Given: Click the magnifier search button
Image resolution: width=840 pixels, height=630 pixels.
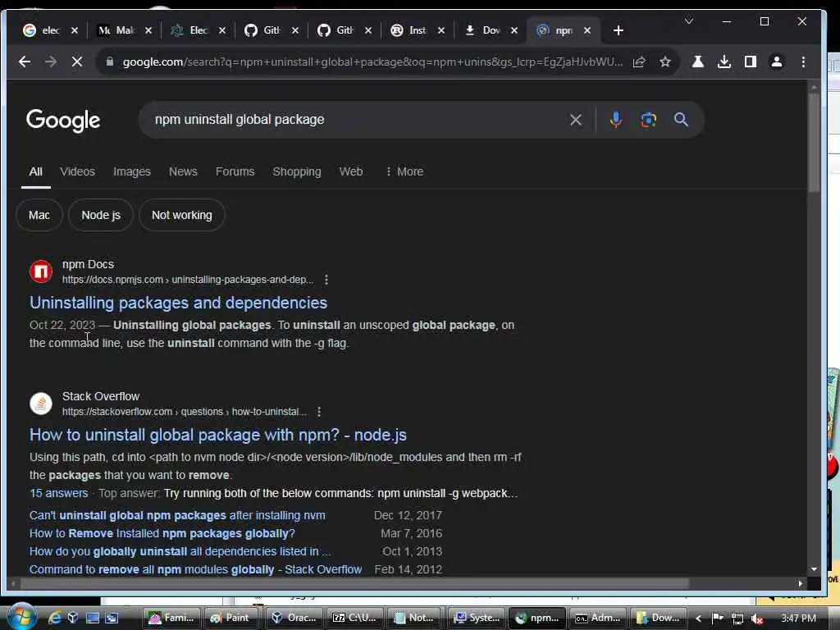Looking at the screenshot, I should (x=681, y=120).
